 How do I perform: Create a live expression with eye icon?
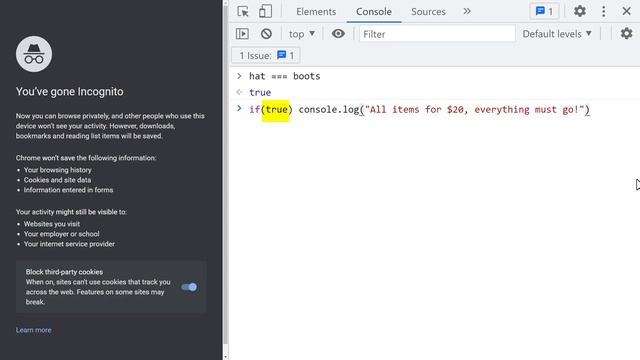(x=338, y=33)
